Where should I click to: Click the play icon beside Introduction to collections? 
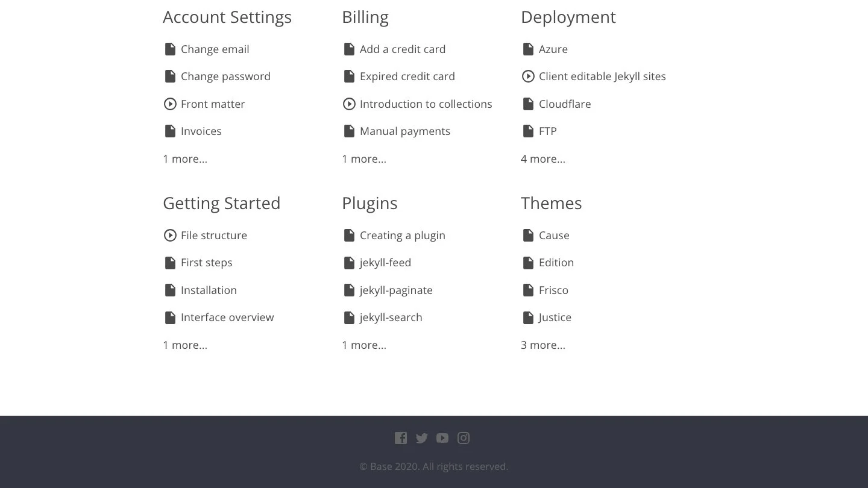(349, 104)
